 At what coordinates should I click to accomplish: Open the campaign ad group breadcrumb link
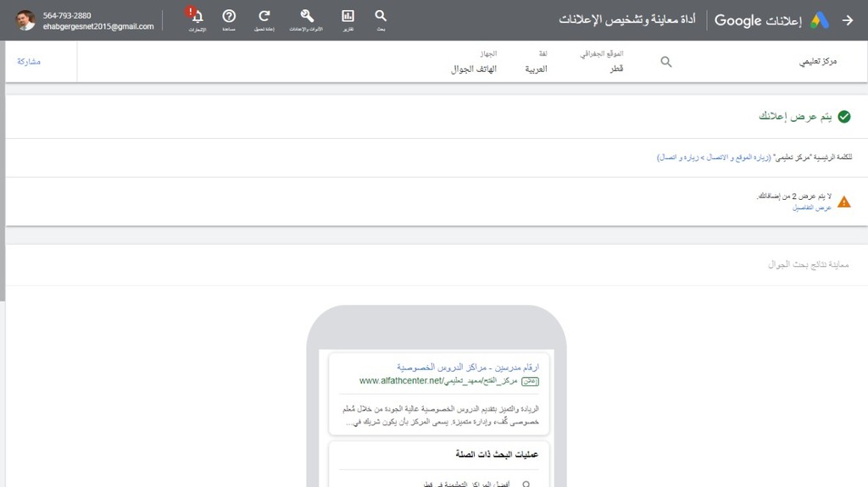coord(714,158)
